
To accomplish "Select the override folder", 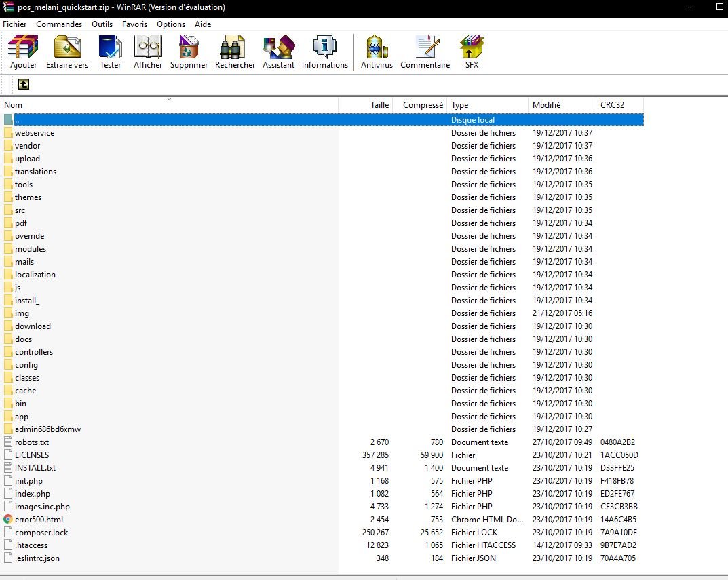I will [x=29, y=236].
